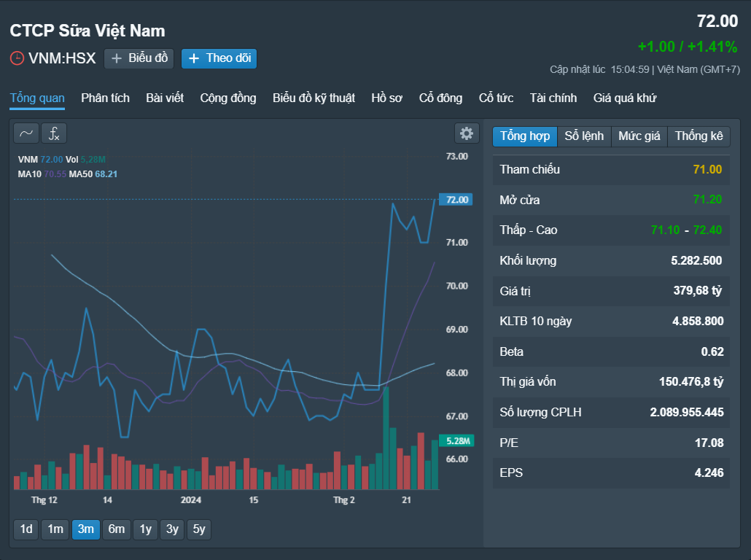
Task: Switch to Phân tích tab
Action: click(106, 98)
